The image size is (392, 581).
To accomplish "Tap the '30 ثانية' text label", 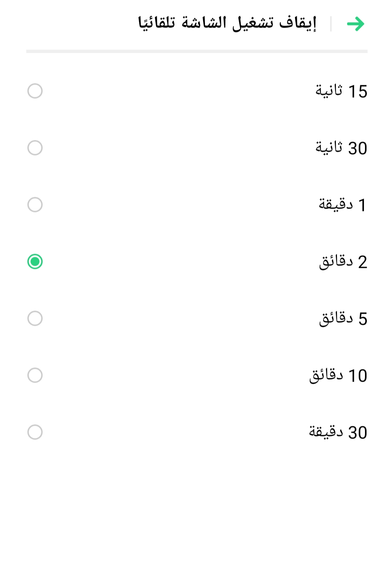I will pos(341,148).
